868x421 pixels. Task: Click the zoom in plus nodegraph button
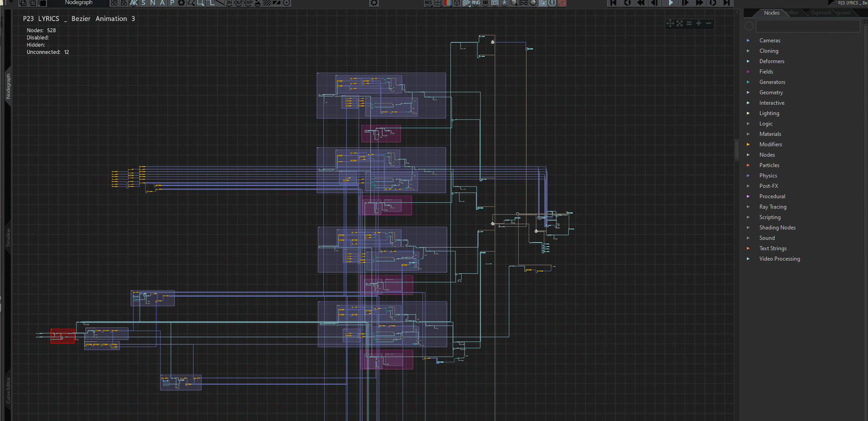(x=699, y=23)
